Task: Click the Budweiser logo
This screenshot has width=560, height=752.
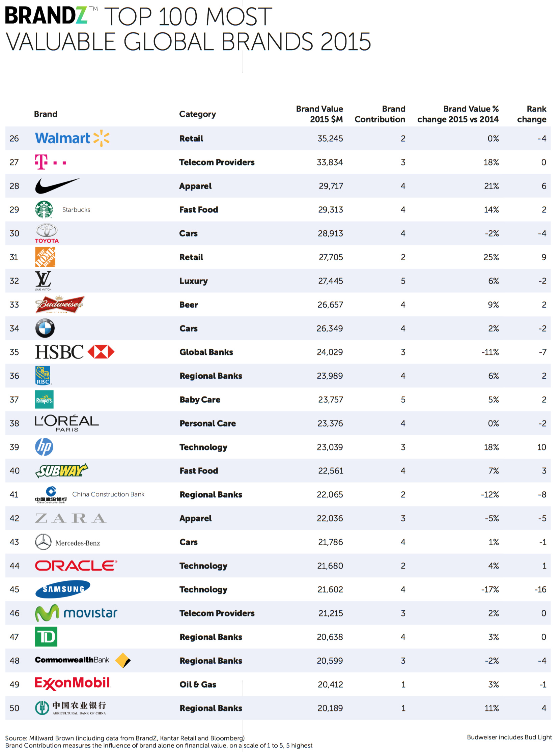Action: (x=60, y=304)
